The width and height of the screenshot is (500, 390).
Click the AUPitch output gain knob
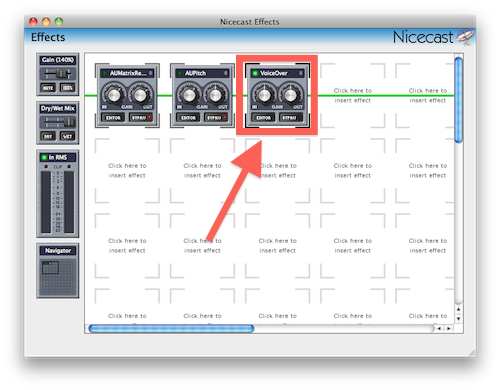coord(215,95)
